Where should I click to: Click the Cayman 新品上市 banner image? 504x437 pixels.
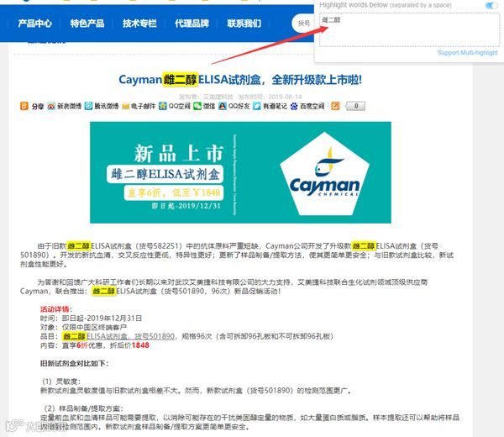click(240, 172)
